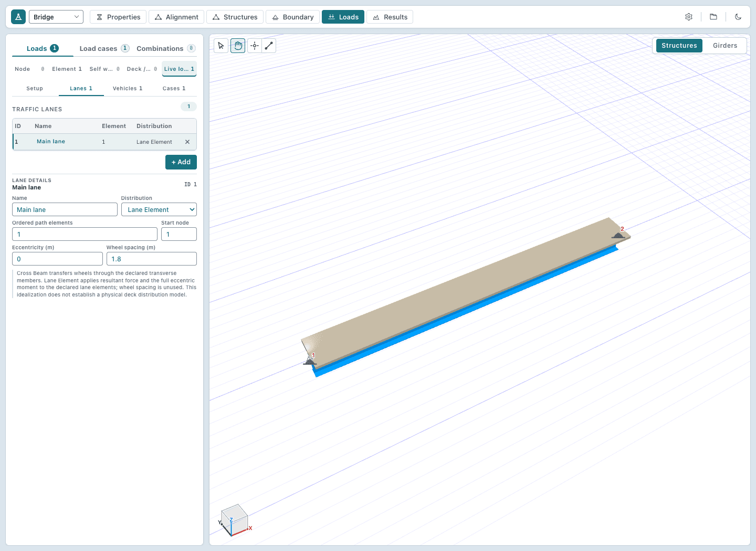Click the ID column header
The height and width of the screenshot is (551, 756).
18,126
